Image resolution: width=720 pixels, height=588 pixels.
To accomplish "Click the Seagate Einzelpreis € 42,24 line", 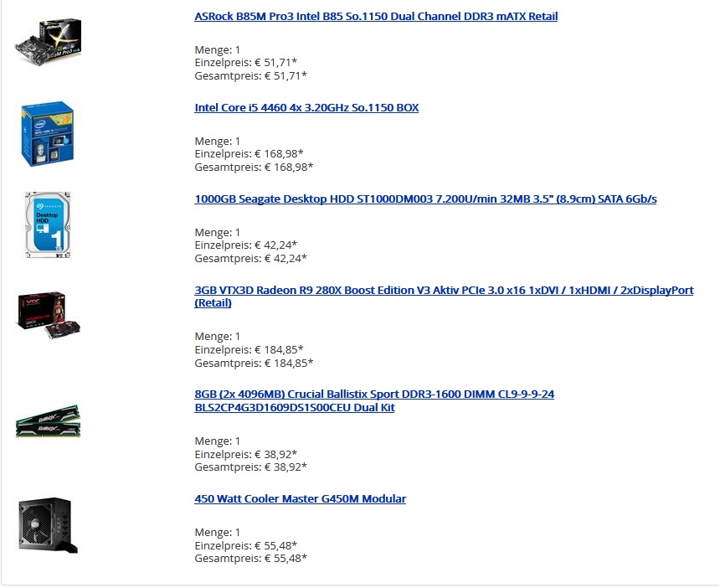I will [x=245, y=245].
